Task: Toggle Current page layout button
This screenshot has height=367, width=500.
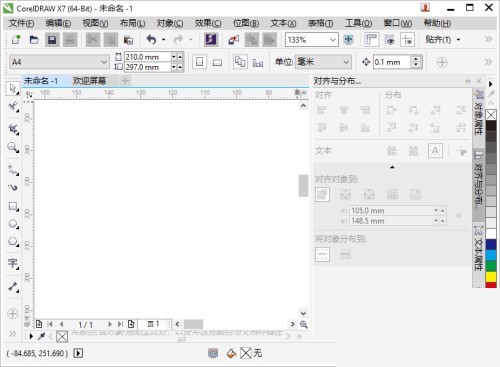Action: pyautogui.click(x=258, y=62)
